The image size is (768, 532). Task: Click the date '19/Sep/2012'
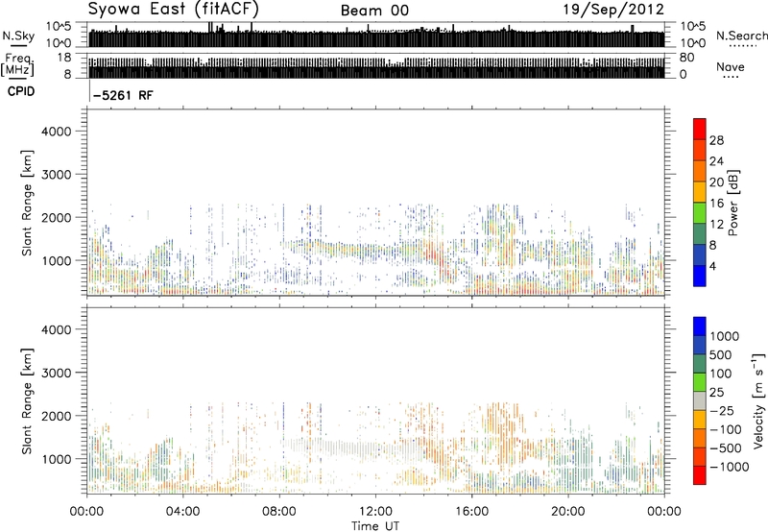(x=613, y=10)
